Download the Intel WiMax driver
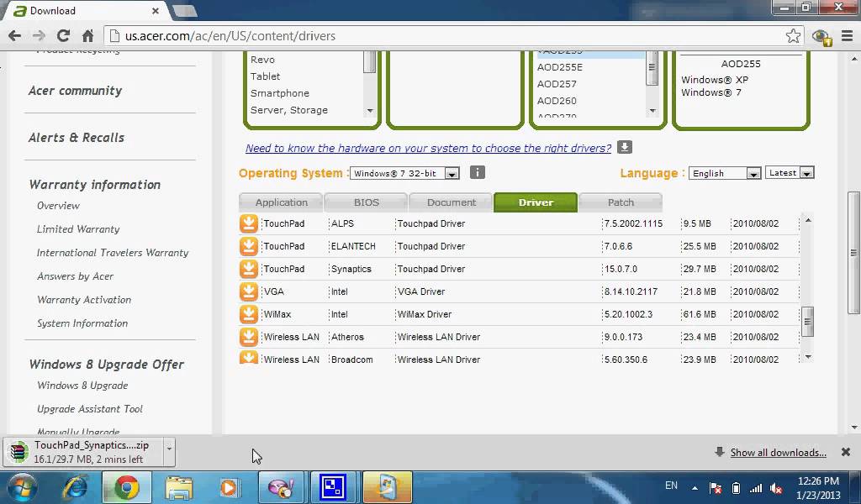The width and height of the screenshot is (861, 504). (x=248, y=314)
